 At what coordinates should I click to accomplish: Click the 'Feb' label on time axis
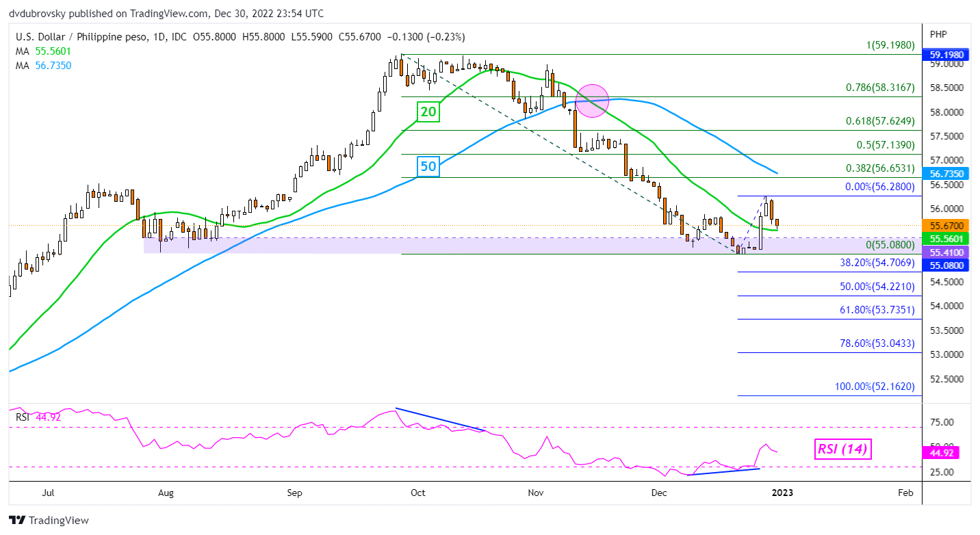point(905,493)
